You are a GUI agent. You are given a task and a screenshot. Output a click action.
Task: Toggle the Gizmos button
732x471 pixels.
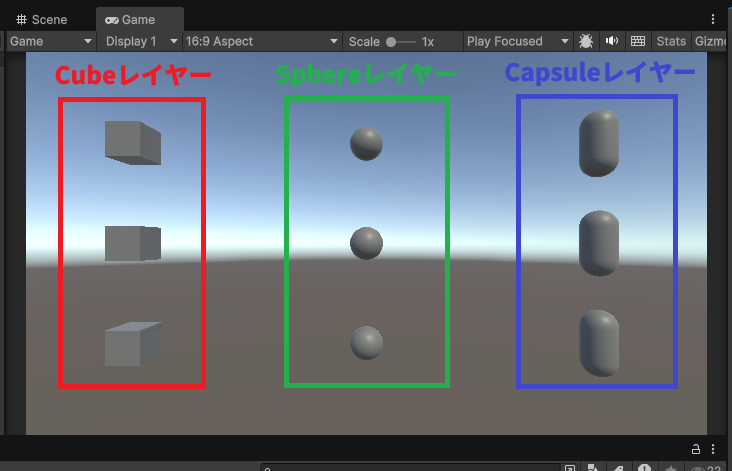click(712, 41)
